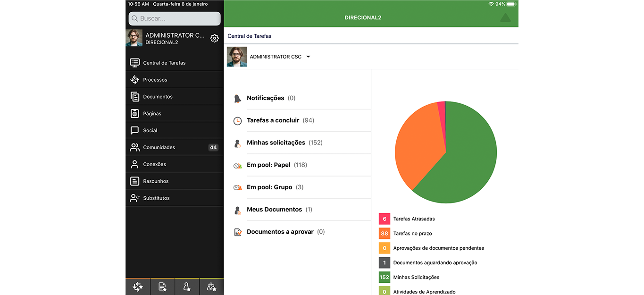This screenshot has height=295, width=644.
Task: Open the Social chat icon
Action: pyautogui.click(x=135, y=131)
